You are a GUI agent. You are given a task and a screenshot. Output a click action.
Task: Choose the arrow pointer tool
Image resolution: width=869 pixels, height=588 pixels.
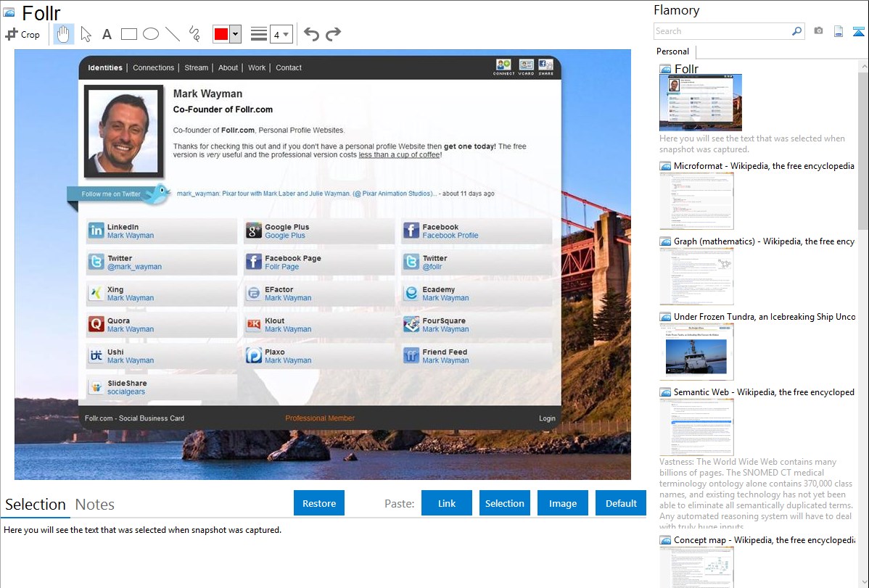(x=86, y=34)
